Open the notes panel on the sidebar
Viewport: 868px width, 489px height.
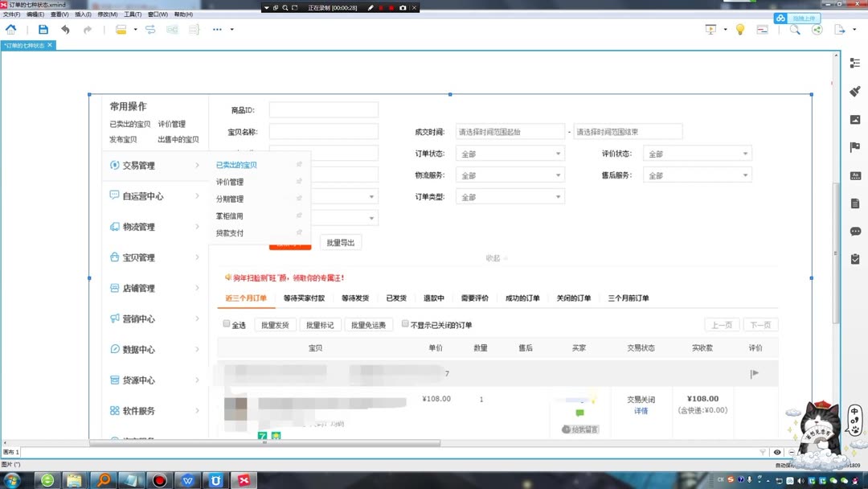click(854, 202)
